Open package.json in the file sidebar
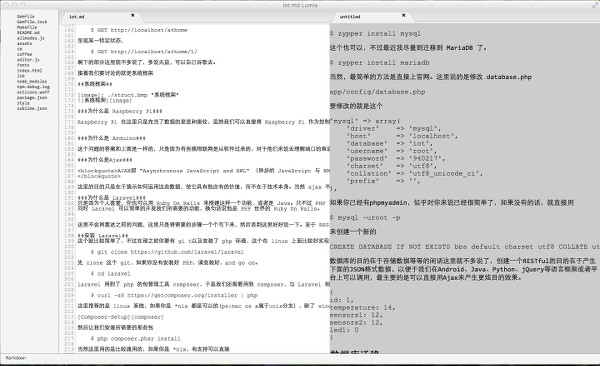 32,98
